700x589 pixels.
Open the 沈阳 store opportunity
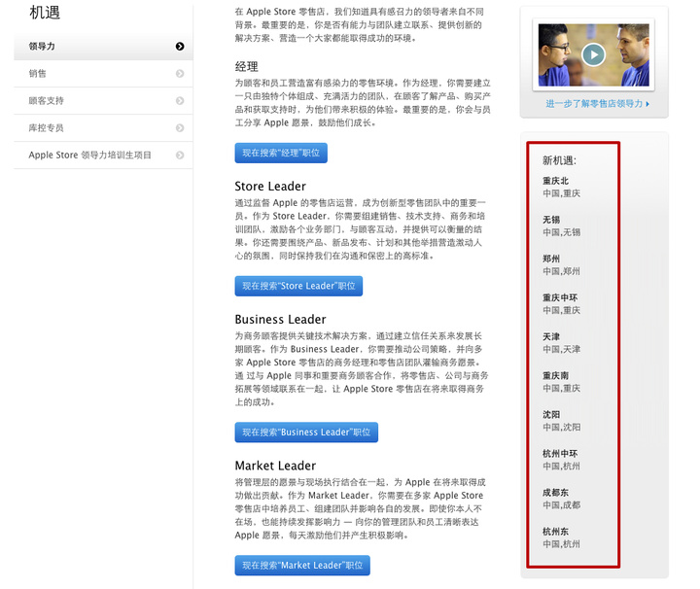pos(551,414)
